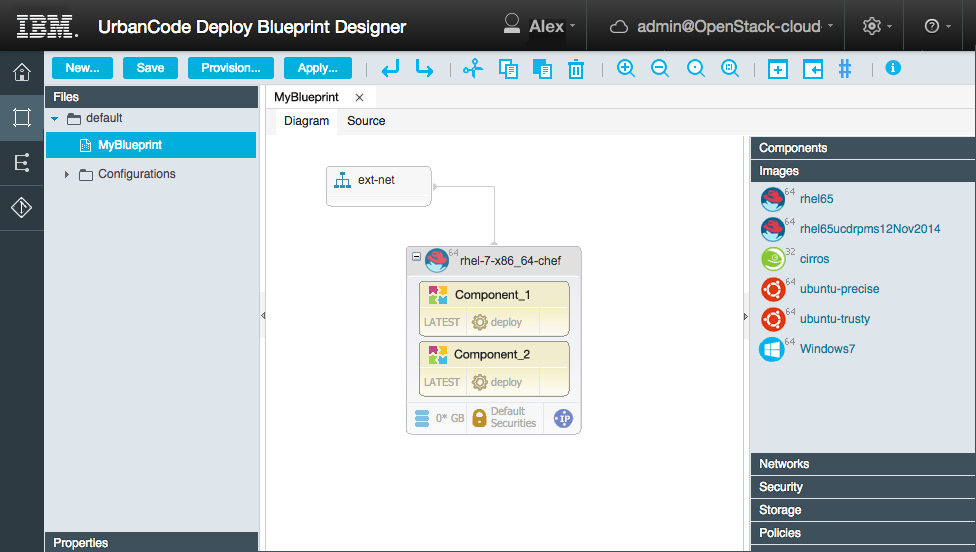Toggle the grid hash icon
The width and height of the screenshot is (976, 552).
point(845,69)
